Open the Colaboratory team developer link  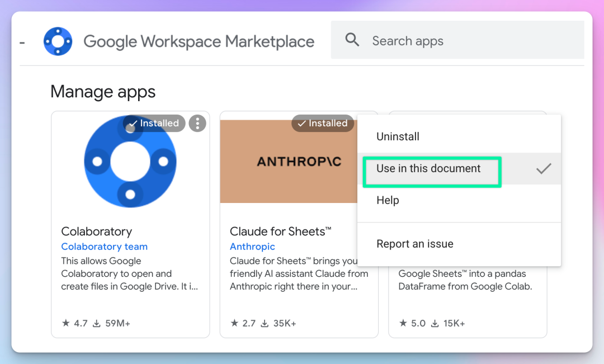105,247
